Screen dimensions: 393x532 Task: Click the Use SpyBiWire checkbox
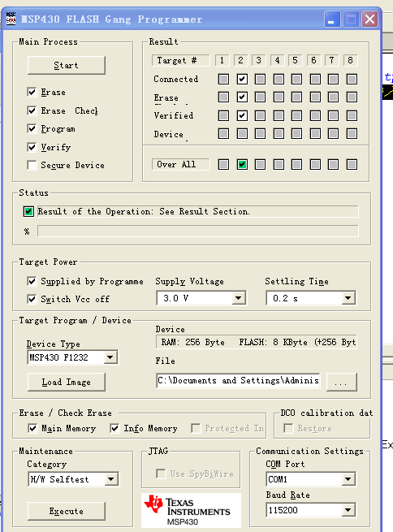click(x=161, y=474)
